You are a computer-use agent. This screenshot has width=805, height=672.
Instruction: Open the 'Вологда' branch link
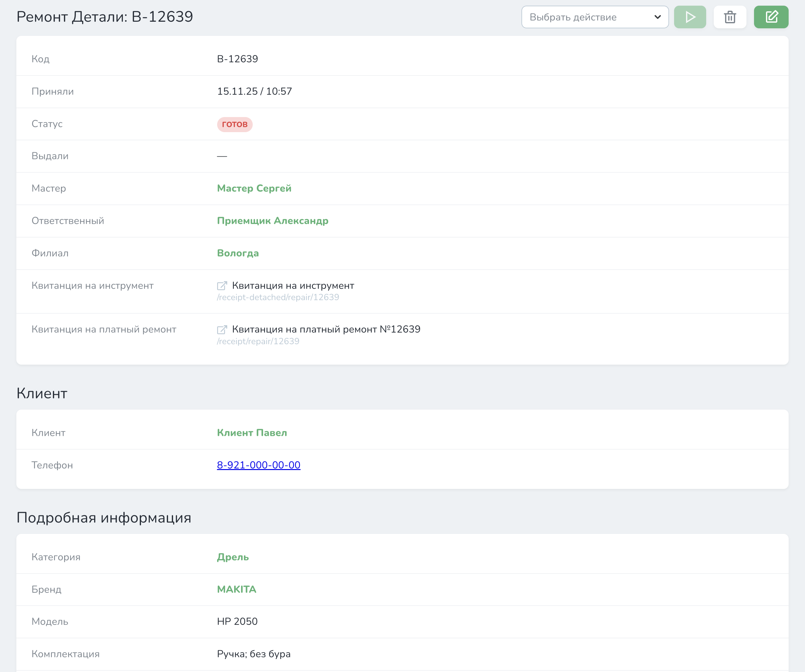(x=238, y=253)
